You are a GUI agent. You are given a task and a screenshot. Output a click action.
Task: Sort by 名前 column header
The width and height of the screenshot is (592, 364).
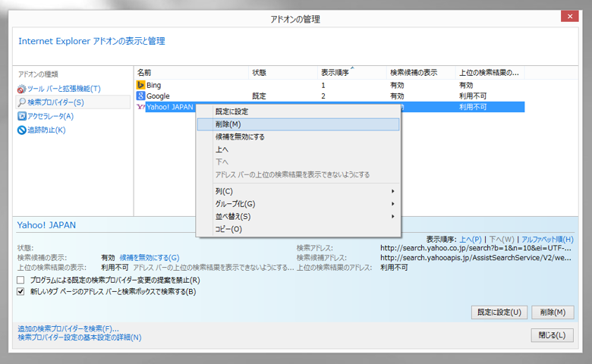[x=191, y=73]
